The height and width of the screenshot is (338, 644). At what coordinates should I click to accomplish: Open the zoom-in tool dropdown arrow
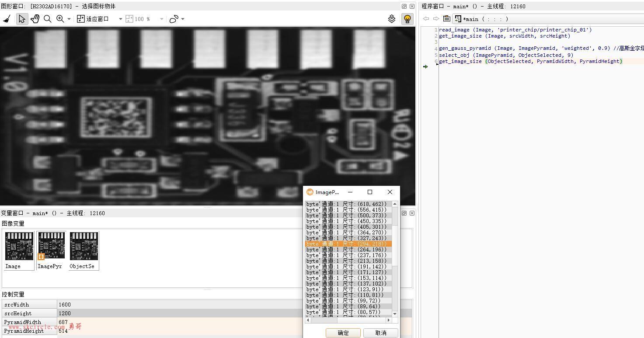click(x=69, y=19)
